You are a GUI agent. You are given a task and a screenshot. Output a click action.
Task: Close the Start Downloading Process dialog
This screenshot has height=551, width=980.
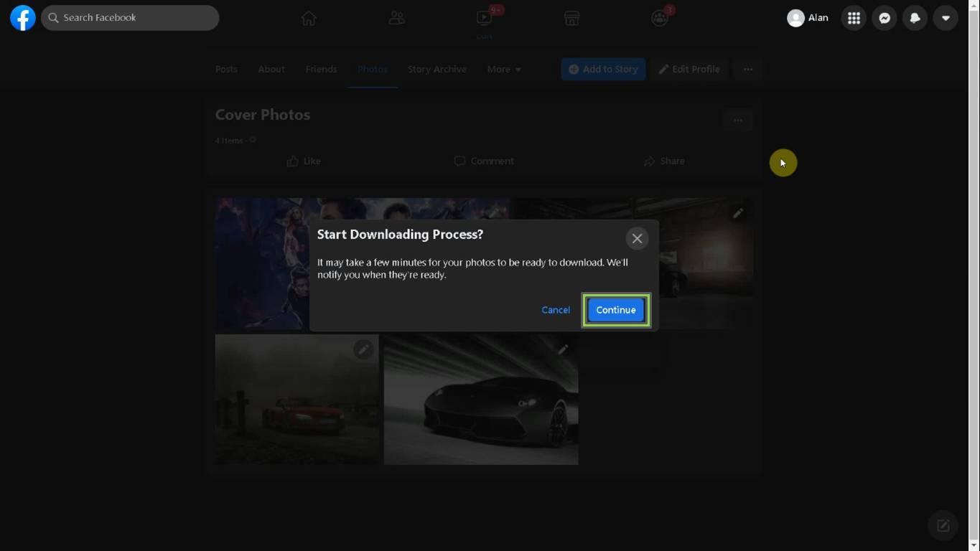[x=637, y=238]
